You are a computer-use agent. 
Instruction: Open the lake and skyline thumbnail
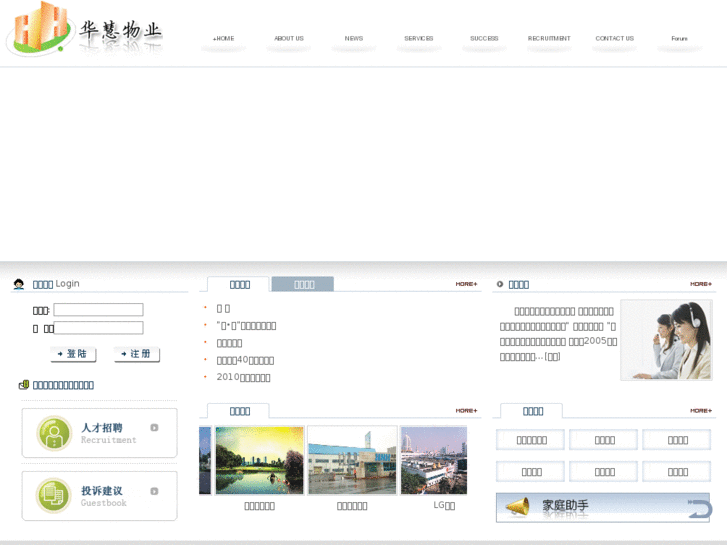click(260, 460)
